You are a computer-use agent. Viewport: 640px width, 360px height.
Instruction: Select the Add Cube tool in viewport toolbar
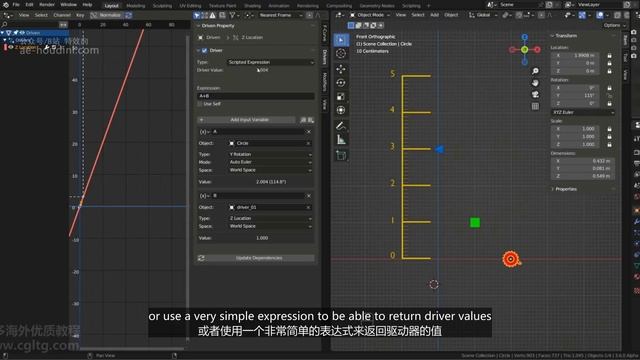click(341, 155)
